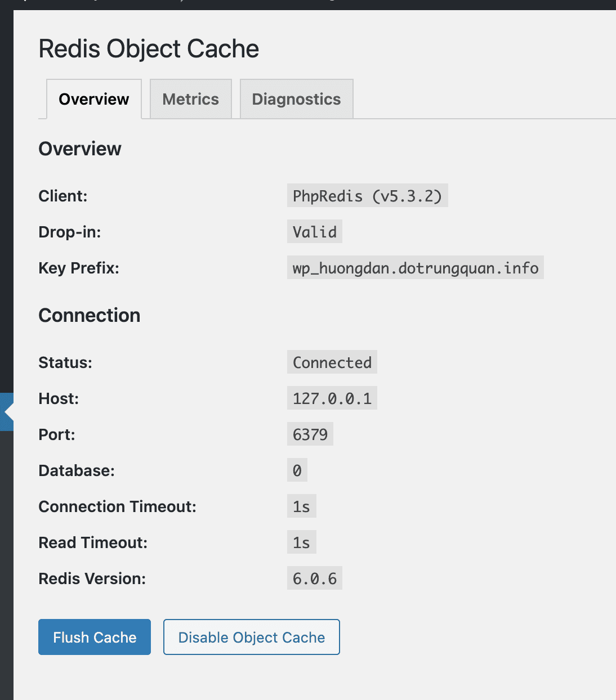The height and width of the screenshot is (700, 616).
Task: Select the Overview tab
Action: pos(93,99)
